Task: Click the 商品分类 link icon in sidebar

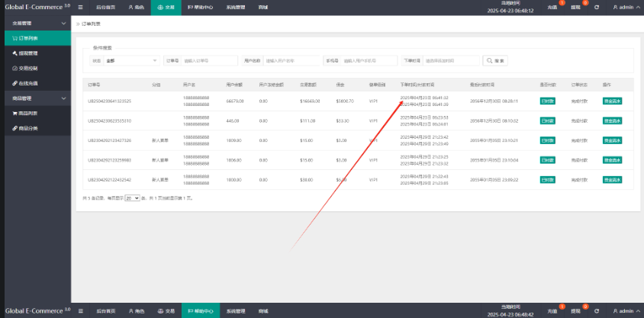Action: click(x=14, y=128)
